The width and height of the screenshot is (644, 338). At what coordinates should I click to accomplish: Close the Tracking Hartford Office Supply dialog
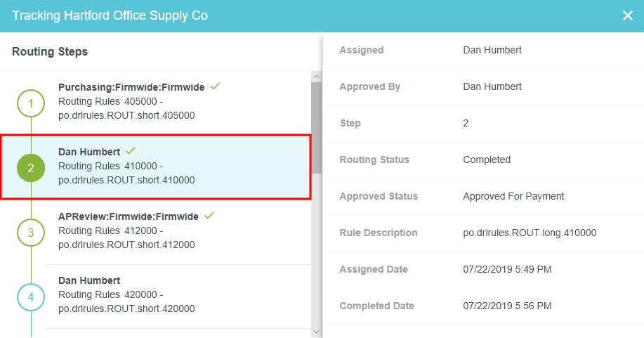627,15
